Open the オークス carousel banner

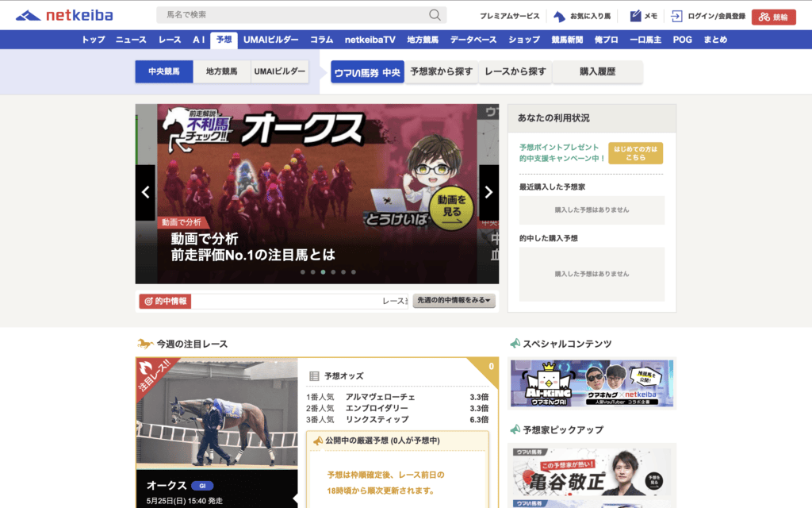click(317, 194)
